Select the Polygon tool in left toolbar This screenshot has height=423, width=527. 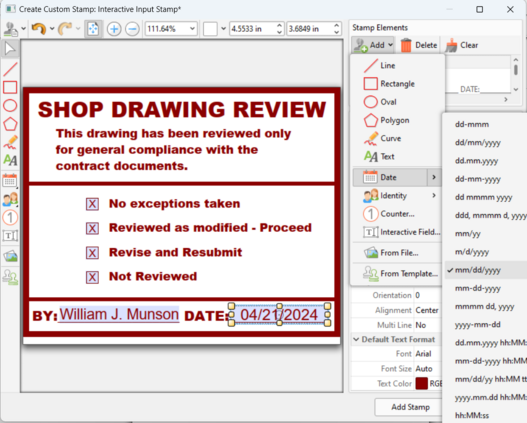click(10, 124)
